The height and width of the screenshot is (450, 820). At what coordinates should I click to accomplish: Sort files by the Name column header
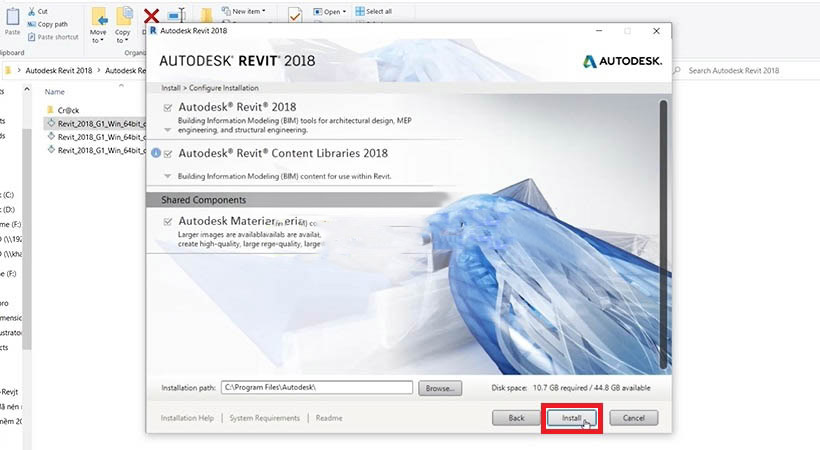(x=54, y=92)
